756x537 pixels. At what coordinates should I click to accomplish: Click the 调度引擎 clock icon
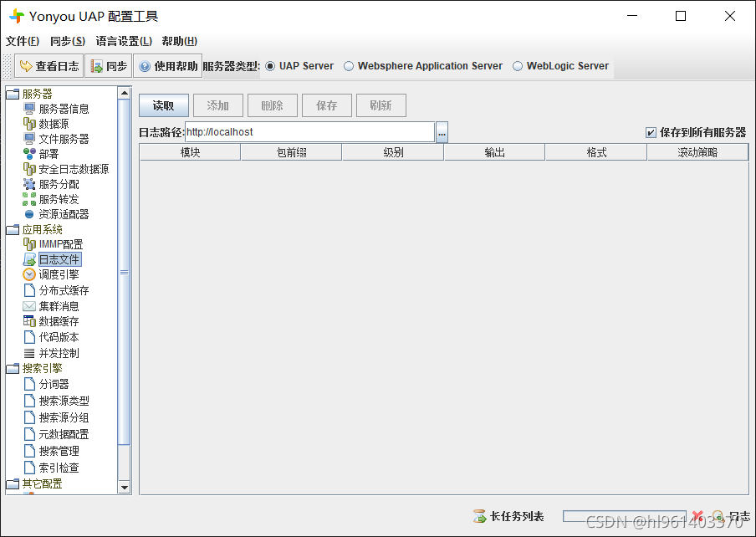tap(29, 274)
